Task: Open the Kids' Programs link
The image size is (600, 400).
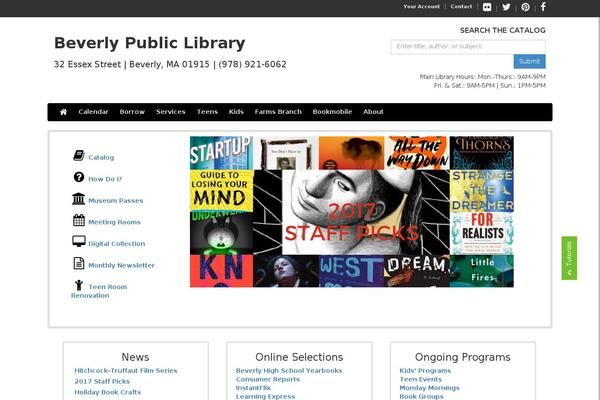Action: click(425, 371)
